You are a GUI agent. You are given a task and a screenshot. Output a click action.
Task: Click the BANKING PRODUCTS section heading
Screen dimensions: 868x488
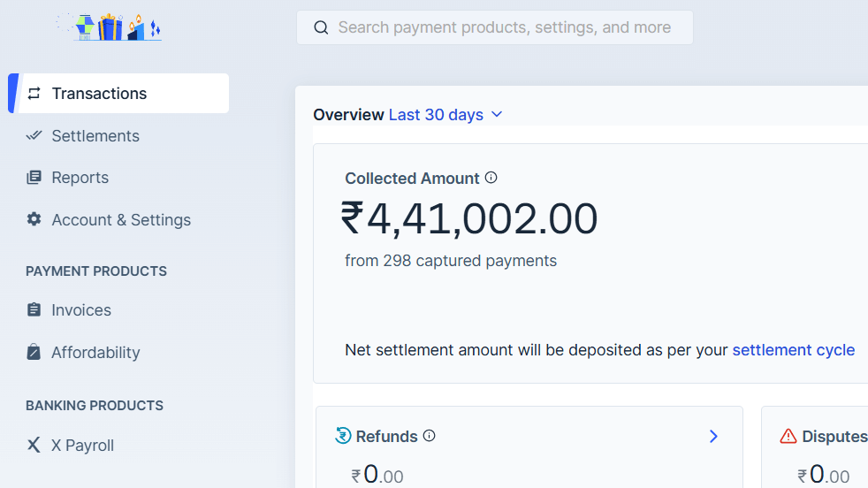95,406
